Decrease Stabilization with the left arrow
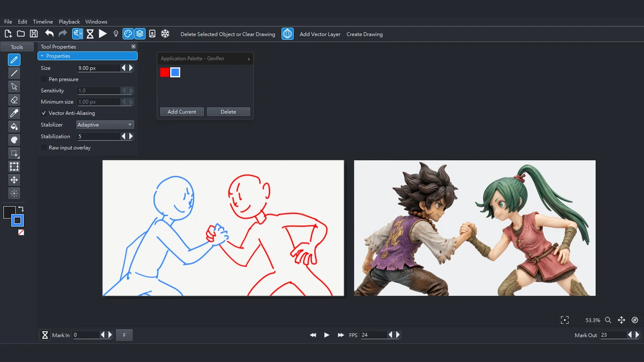This screenshot has height=362, width=644. pyautogui.click(x=123, y=136)
